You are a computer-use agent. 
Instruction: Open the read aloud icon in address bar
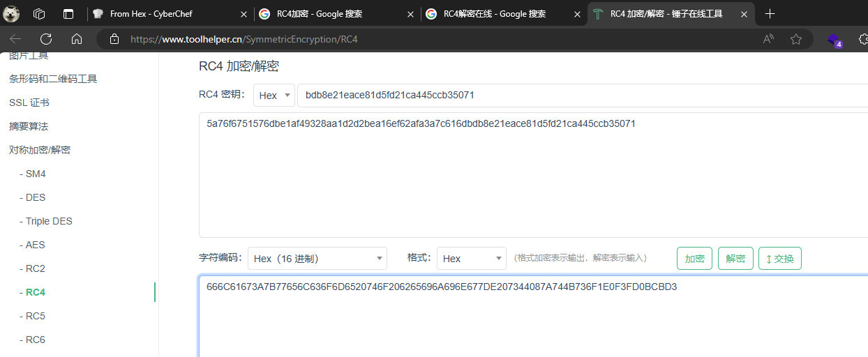768,39
